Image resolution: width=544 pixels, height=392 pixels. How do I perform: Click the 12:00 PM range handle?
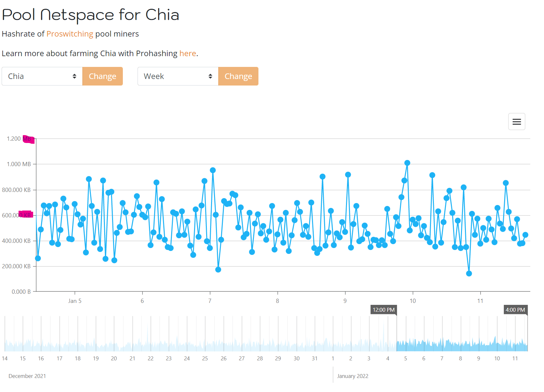[x=384, y=310]
